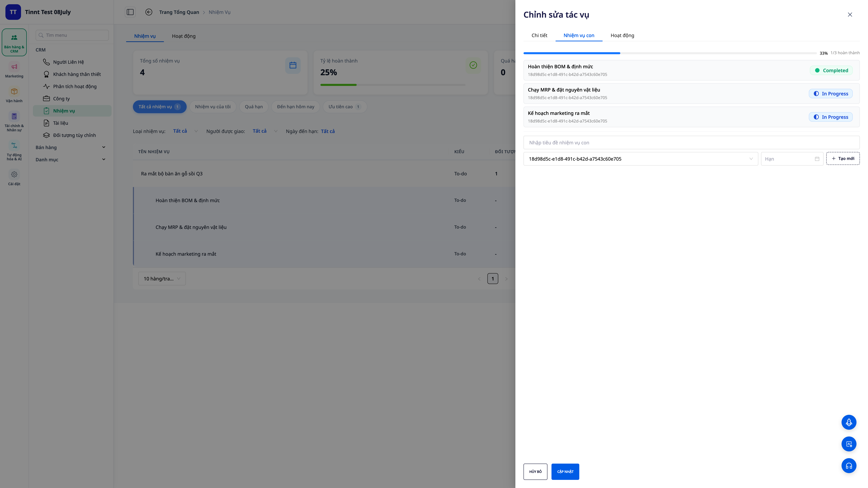Click the check-circle icon on Tỷ lệ hoàn thành card
868x488 pixels.
(x=473, y=65)
